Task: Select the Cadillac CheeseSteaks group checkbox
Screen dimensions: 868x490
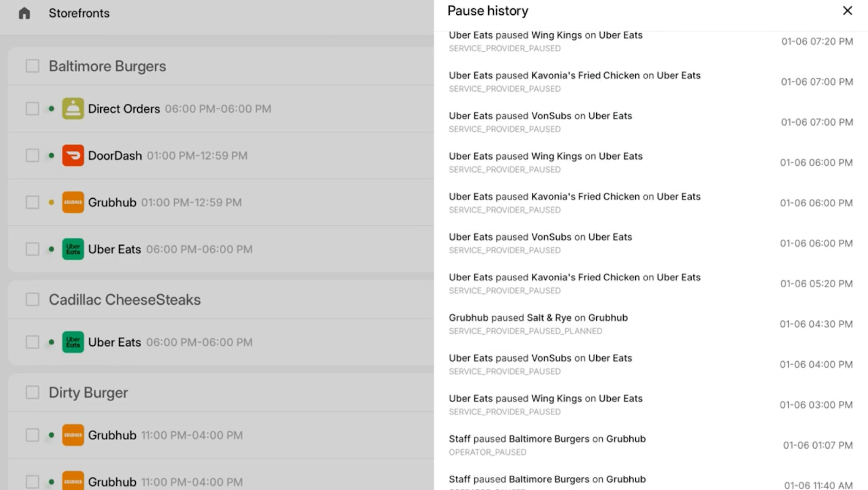Action: pyautogui.click(x=33, y=299)
